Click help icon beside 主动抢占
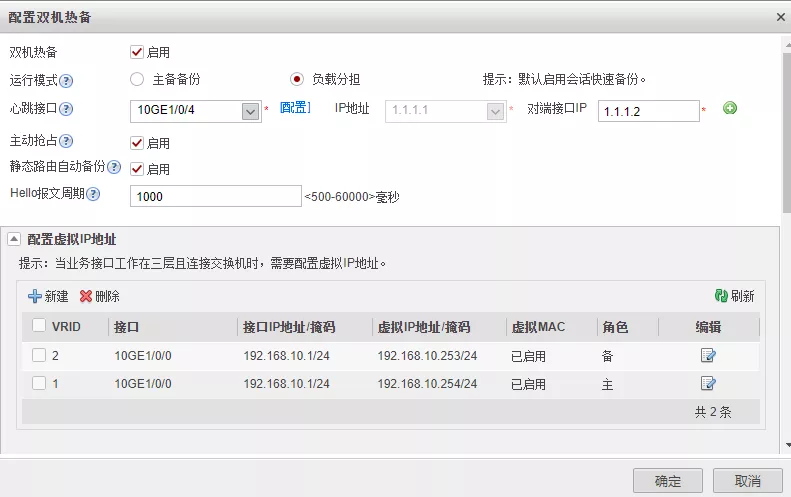Viewport: 791px width, 497px height. [x=67, y=141]
